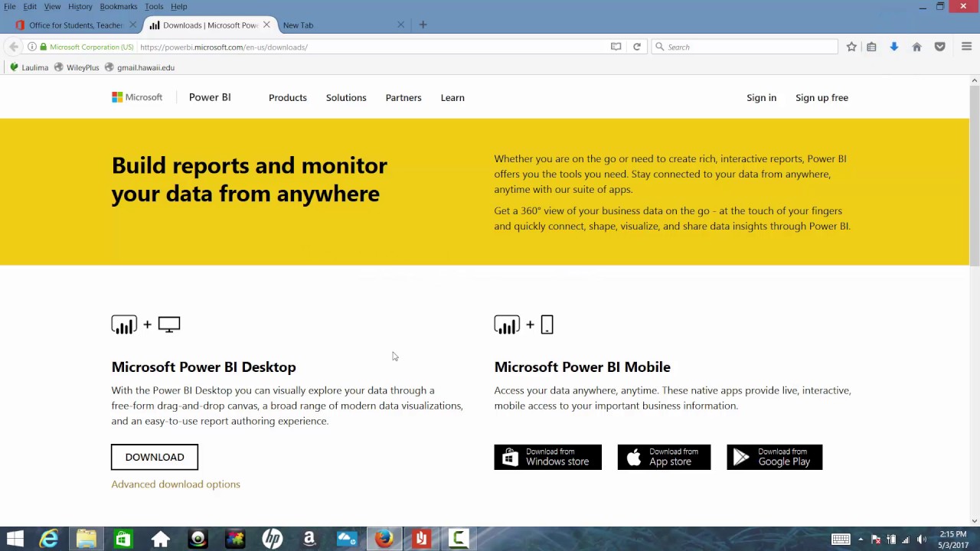The image size is (980, 551).
Task: Open a new tab with plus button
Action: (423, 24)
